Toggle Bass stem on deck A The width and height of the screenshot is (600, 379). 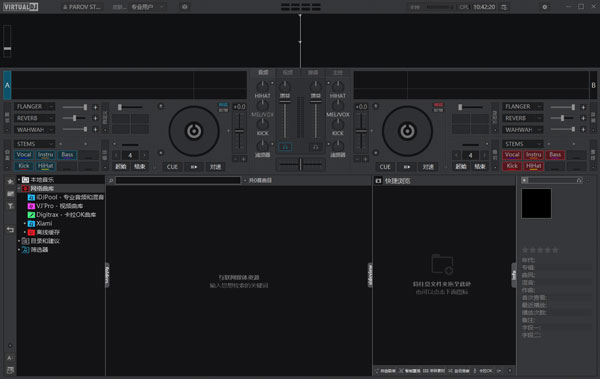point(67,155)
